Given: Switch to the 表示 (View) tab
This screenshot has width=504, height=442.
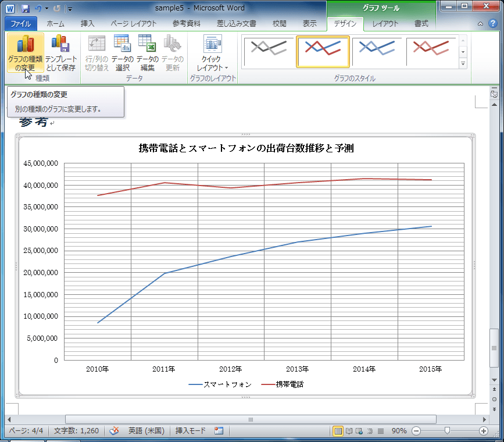Looking at the screenshot, I should click(309, 24).
